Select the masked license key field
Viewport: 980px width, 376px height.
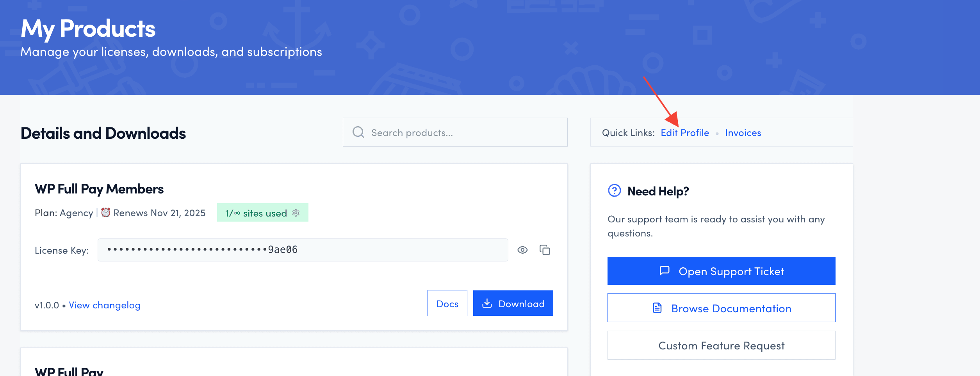(x=302, y=250)
